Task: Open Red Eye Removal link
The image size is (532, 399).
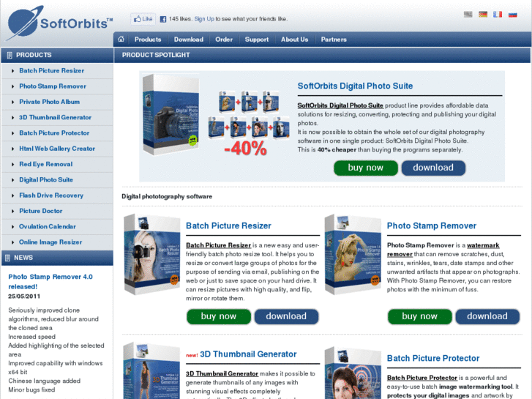Action: click(x=46, y=164)
